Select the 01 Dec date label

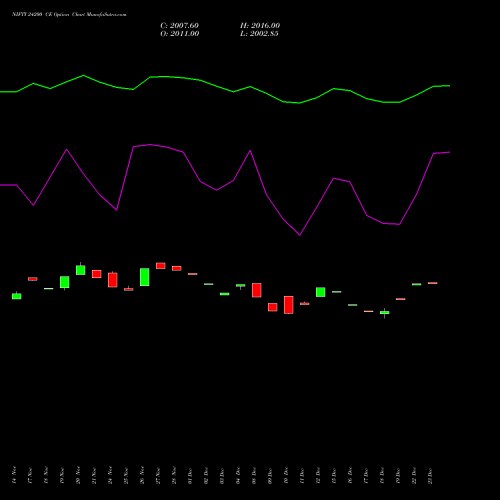coord(190,475)
